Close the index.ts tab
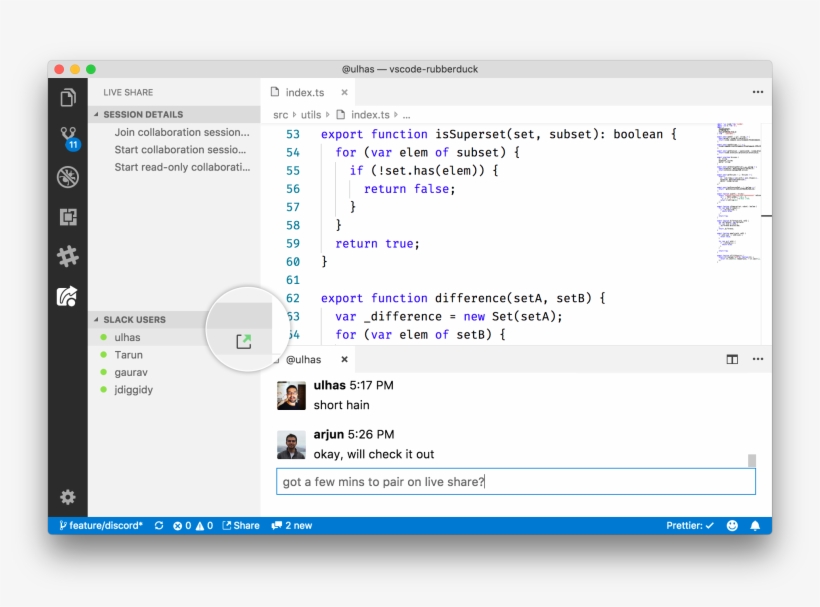Screen dimensions: 820x607 coord(344,93)
